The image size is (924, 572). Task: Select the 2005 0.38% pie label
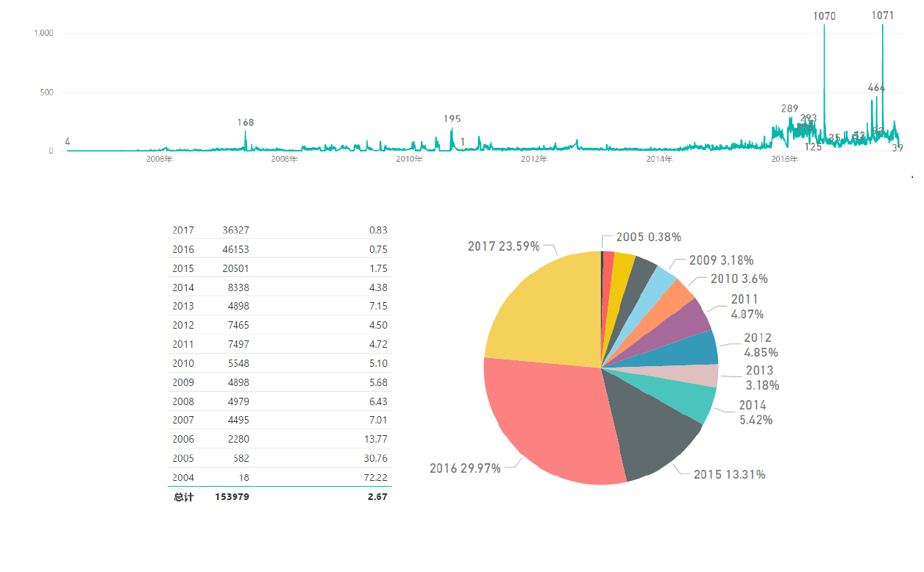click(x=648, y=237)
